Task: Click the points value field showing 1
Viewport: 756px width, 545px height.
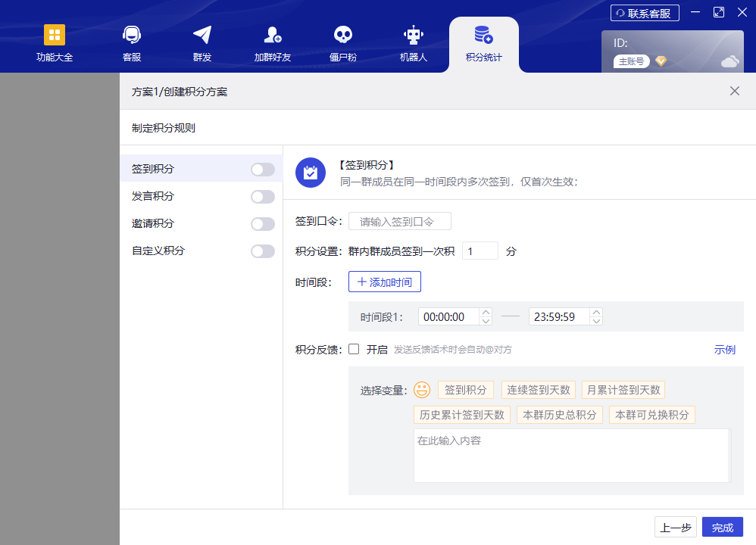Action: pyautogui.click(x=480, y=251)
